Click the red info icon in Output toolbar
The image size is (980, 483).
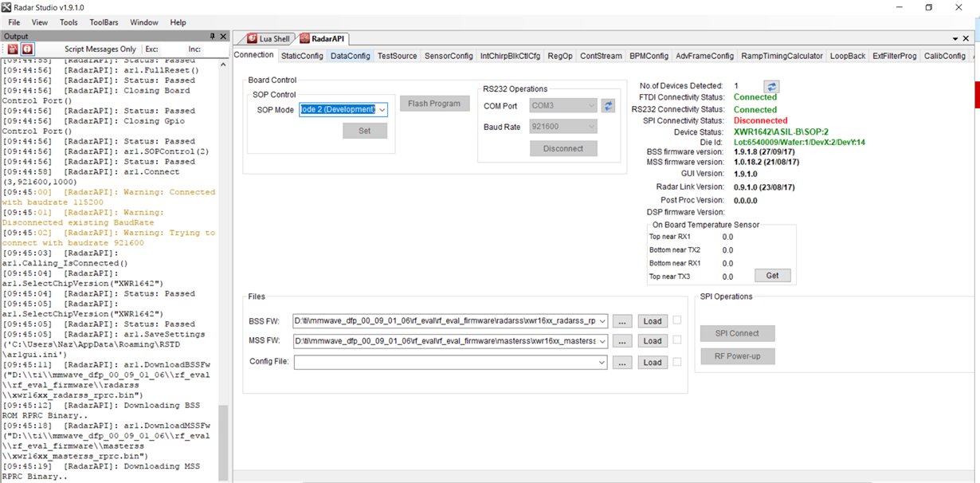(28, 49)
